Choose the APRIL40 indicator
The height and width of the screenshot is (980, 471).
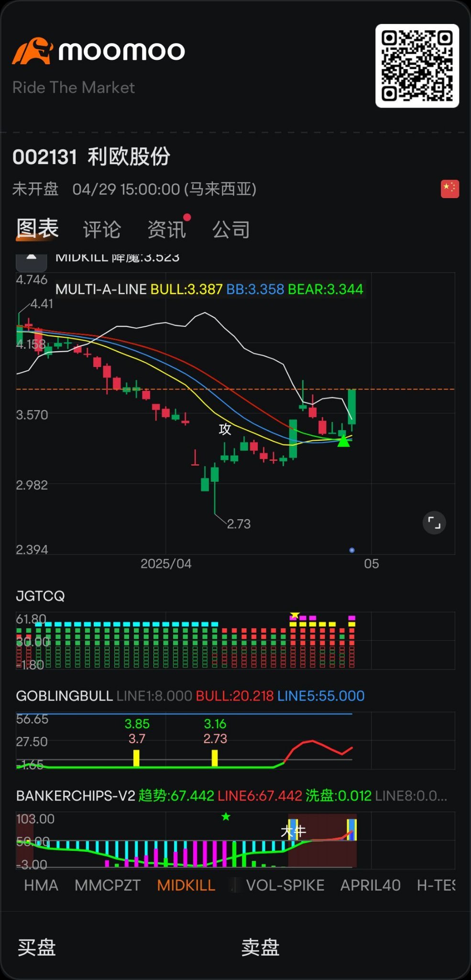[x=370, y=885]
